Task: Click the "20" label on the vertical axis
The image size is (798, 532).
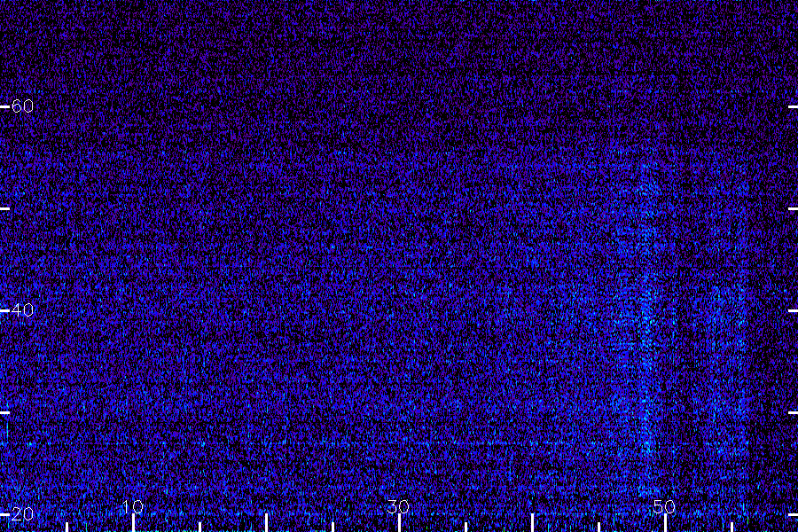Action: click(x=22, y=513)
